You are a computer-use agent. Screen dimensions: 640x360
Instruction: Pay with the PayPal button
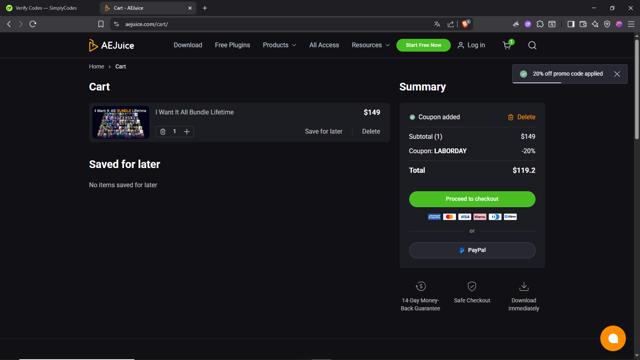(472, 250)
